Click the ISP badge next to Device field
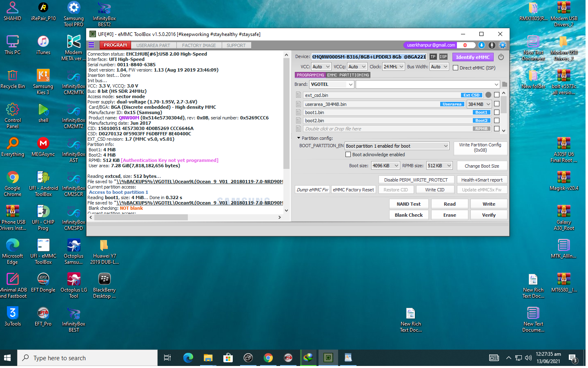Screen dimensions: 588x368 pyautogui.click(x=443, y=57)
